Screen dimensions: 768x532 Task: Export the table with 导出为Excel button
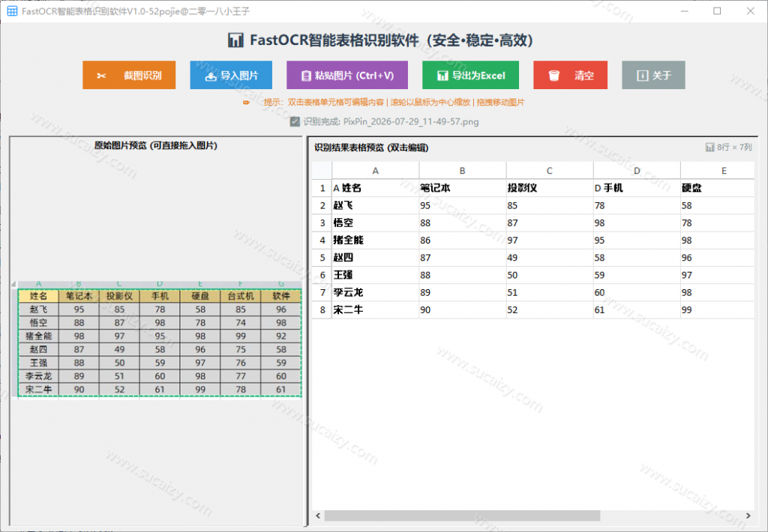point(471,75)
